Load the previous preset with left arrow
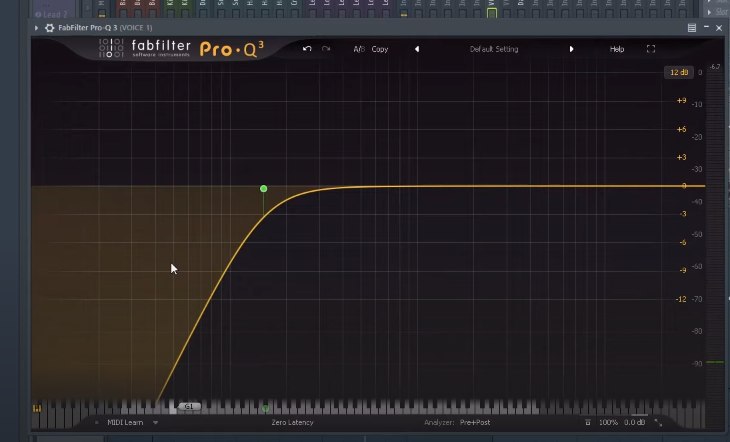 coord(417,49)
